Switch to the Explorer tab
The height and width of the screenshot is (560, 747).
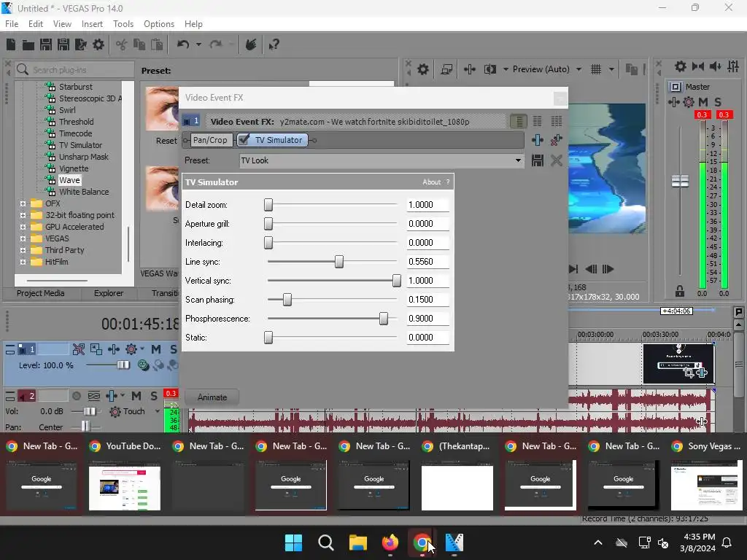[x=109, y=293]
